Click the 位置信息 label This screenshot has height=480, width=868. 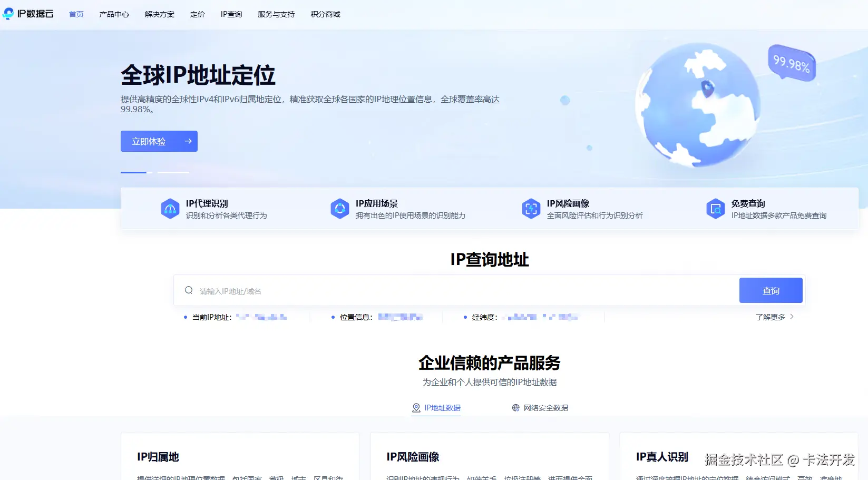(356, 317)
